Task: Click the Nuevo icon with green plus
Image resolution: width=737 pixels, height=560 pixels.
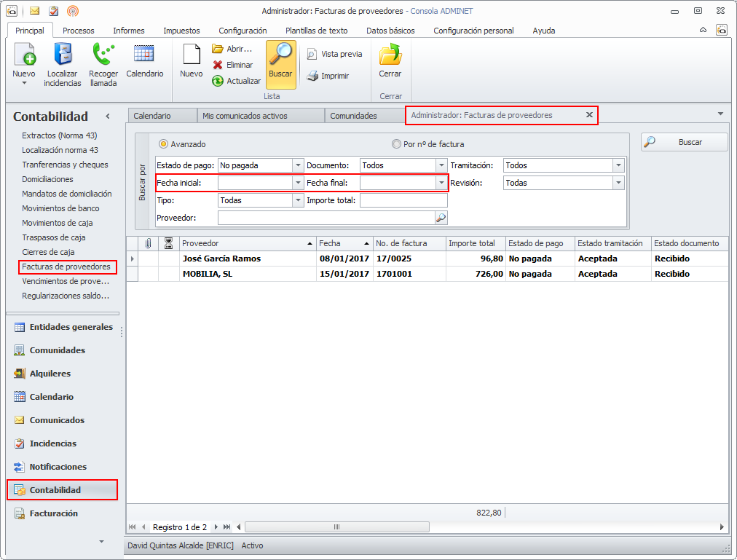Action: click(25, 54)
